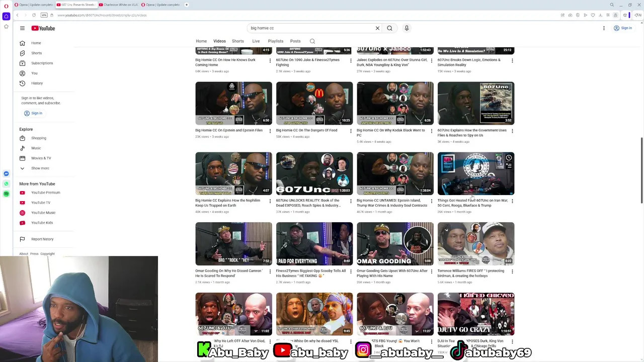This screenshot has width=644, height=362.
Task: Clear the search box with the X icon
Action: coord(377,28)
